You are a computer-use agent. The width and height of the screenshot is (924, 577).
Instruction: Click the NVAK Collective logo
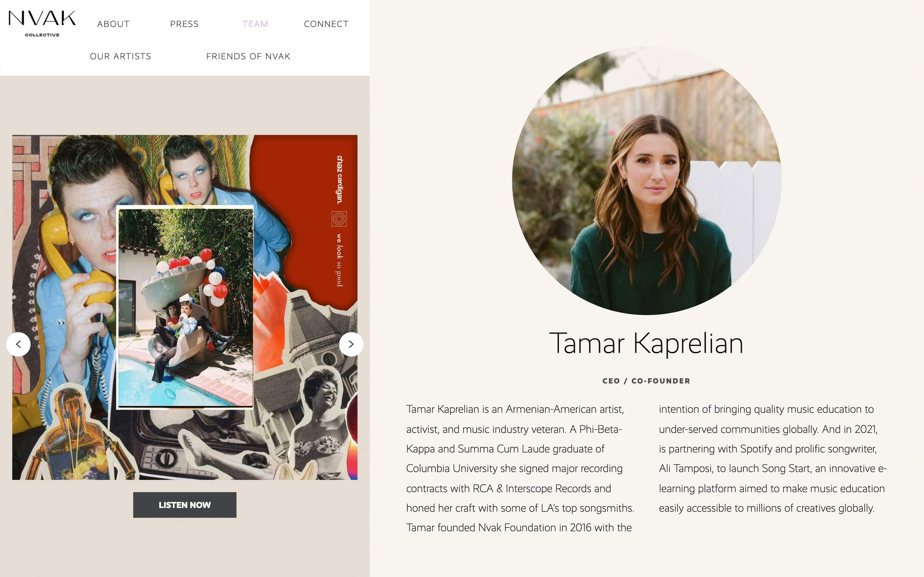pos(42,24)
